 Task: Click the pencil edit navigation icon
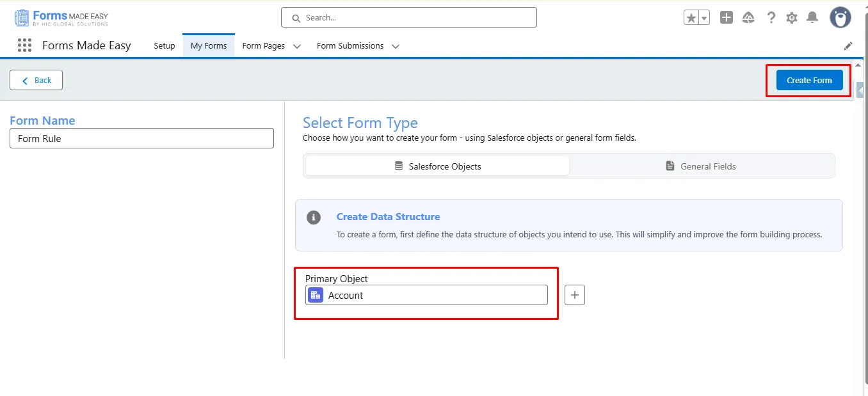point(848,46)
